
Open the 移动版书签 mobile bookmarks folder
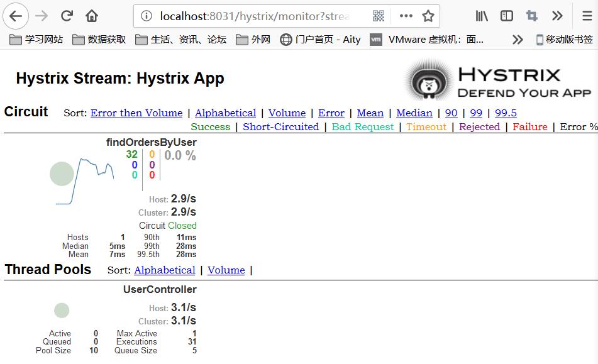pyautogui.click(x=565, y=40)
